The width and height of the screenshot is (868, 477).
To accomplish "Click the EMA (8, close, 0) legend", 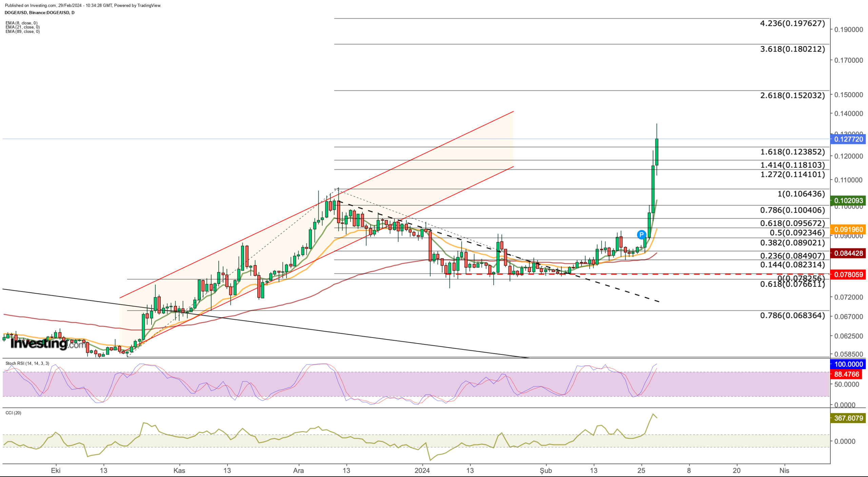I will [21, 23].
